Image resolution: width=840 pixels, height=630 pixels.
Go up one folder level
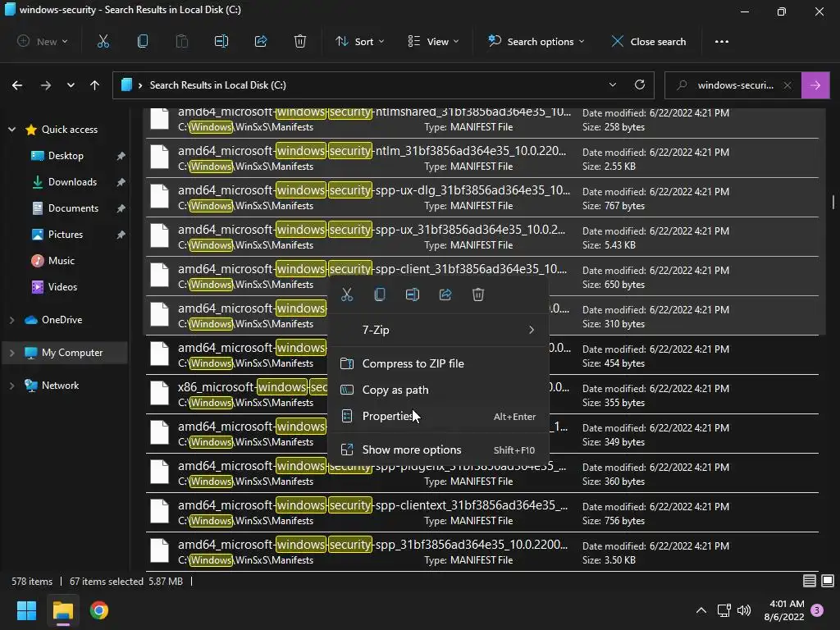click(95, 85)
